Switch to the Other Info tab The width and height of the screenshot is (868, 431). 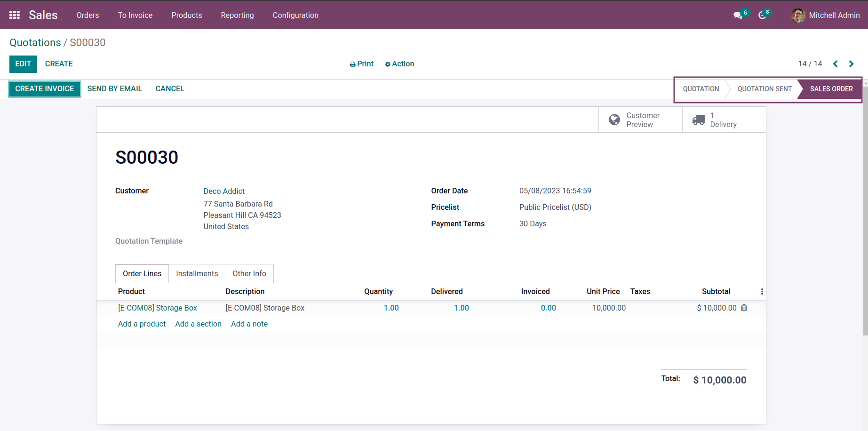click(249, 274)
